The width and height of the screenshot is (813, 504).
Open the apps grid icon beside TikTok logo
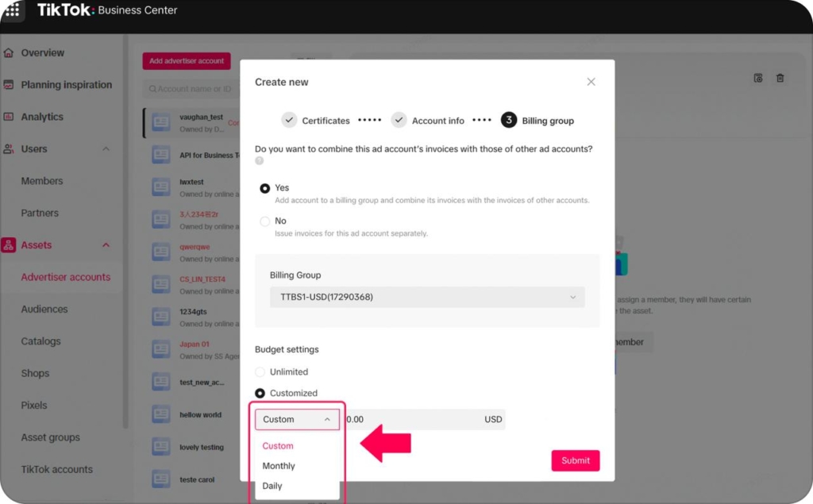pos(12,11)
